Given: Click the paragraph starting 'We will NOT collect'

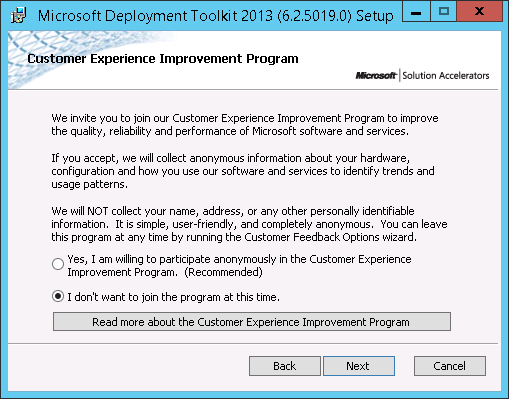Looking at the screenshot, I should 249,224.
